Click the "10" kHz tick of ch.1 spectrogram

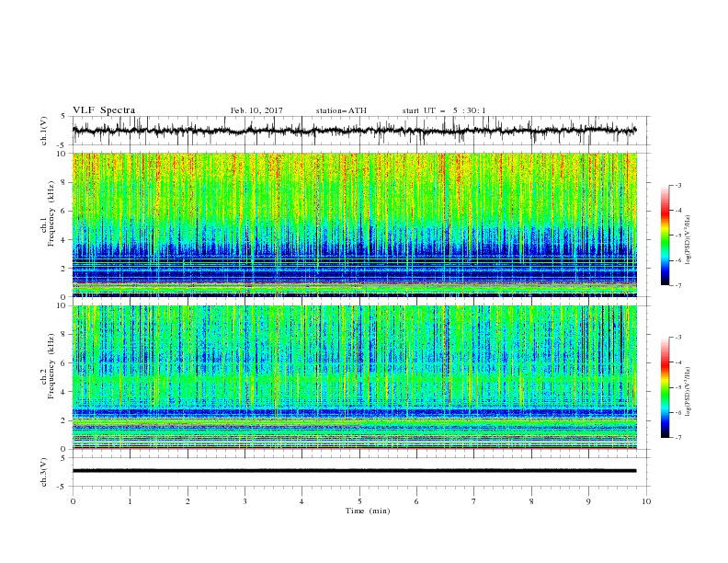(x=63, y=154)
